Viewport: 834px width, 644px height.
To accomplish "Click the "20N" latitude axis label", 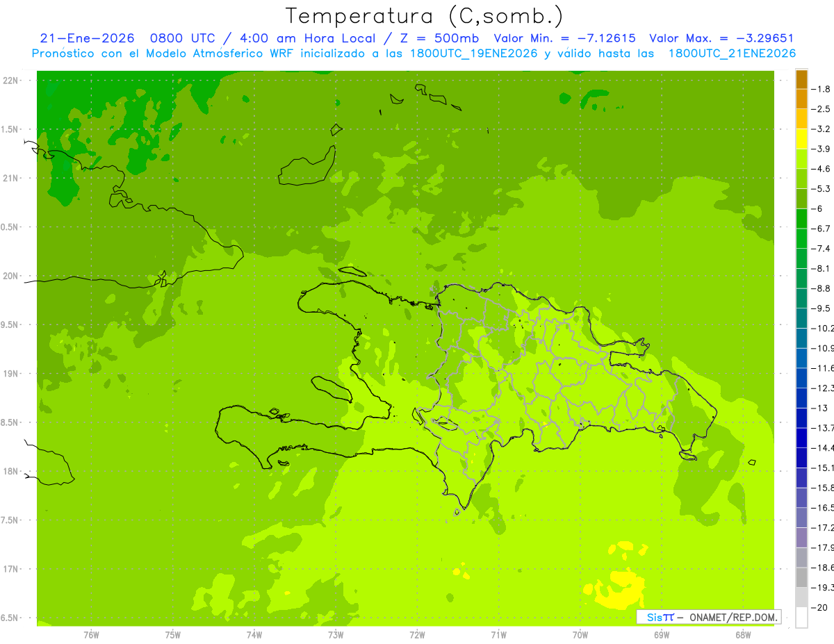I will pos(11,276).
